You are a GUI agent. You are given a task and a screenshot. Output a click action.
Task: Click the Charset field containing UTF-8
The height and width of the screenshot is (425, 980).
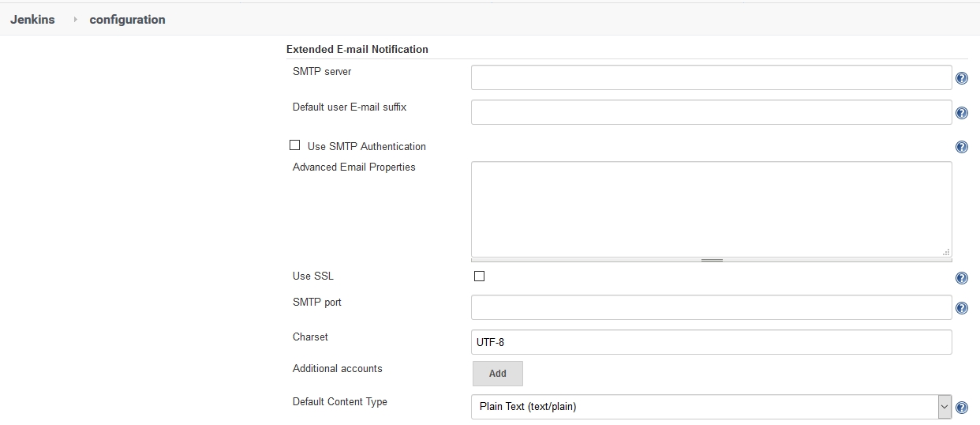[x=711, y=342]
